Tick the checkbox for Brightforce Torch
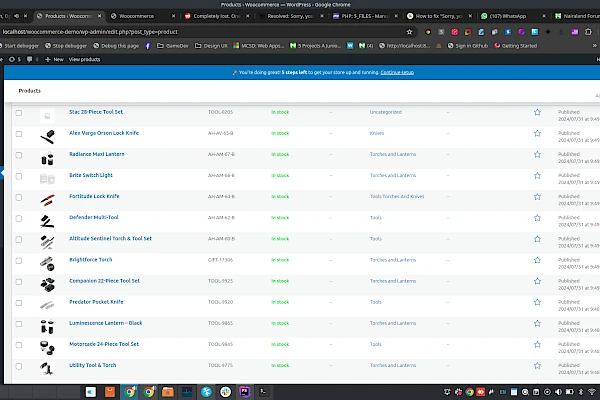 pyautogui.click(x=18, y=260)
